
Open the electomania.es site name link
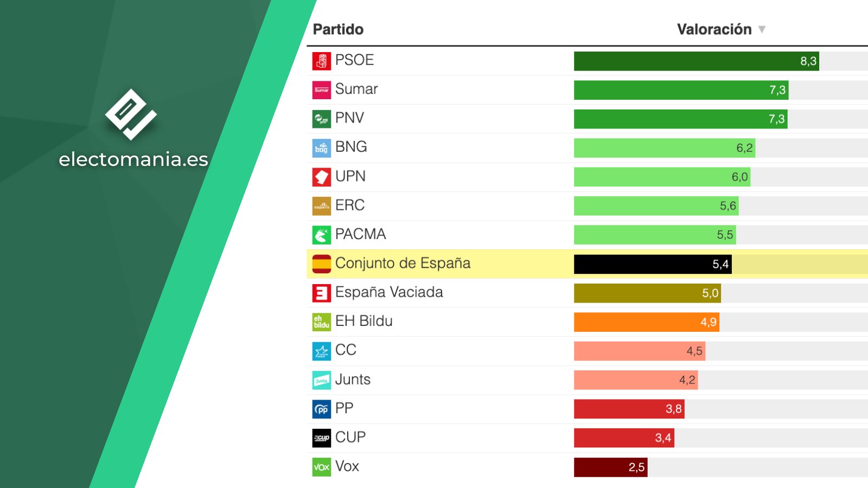tap(133, 159)
